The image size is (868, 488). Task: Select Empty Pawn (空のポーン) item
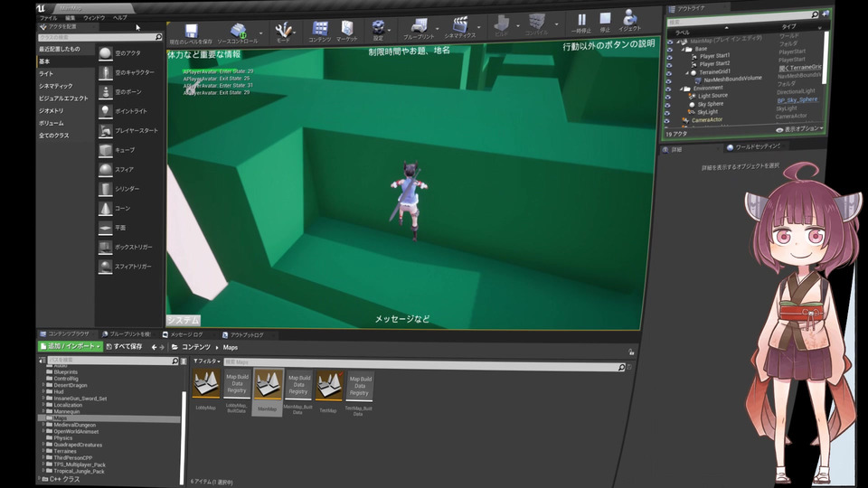coord(129,92)
